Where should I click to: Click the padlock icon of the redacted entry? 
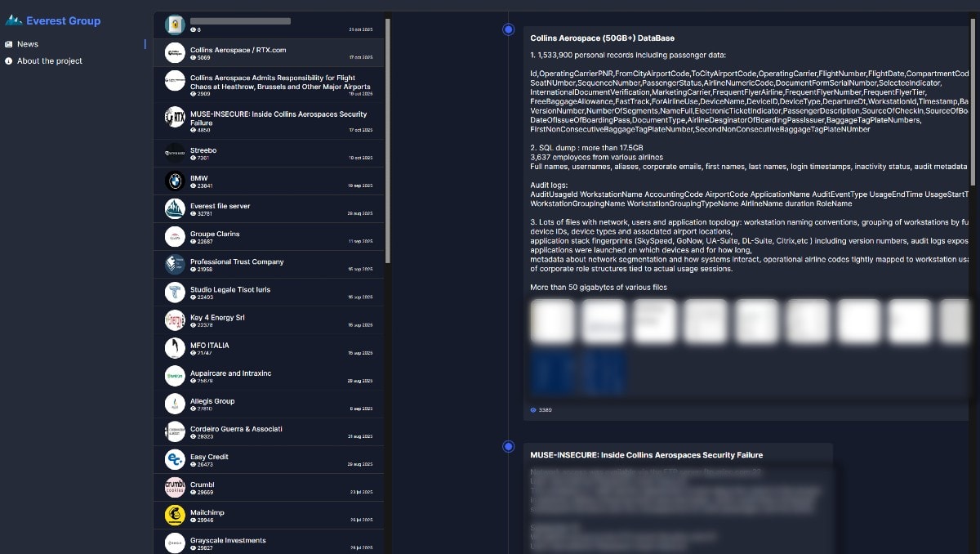click(x=175, y=25)
